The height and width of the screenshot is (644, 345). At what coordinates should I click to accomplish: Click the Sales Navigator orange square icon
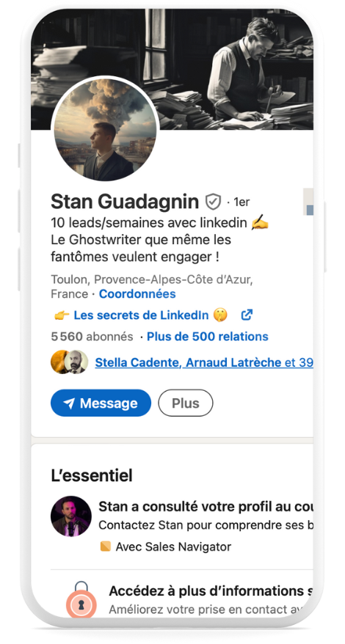[x=106, y=546]
